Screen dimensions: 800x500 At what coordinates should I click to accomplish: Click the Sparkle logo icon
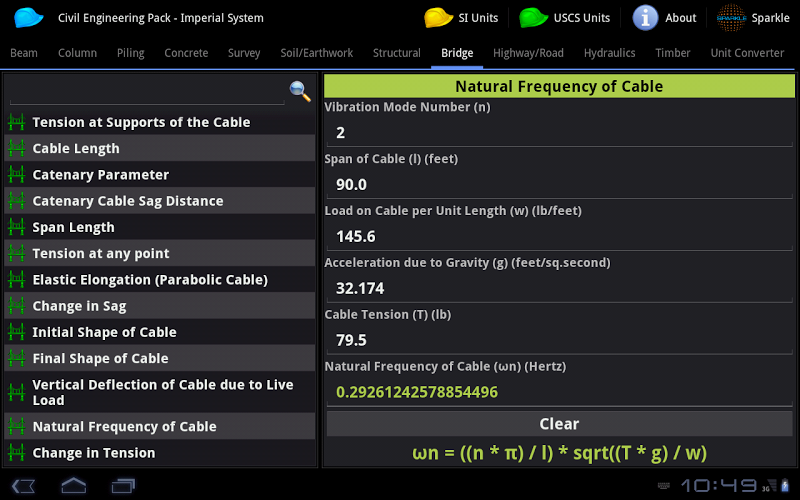pos(731,17)
